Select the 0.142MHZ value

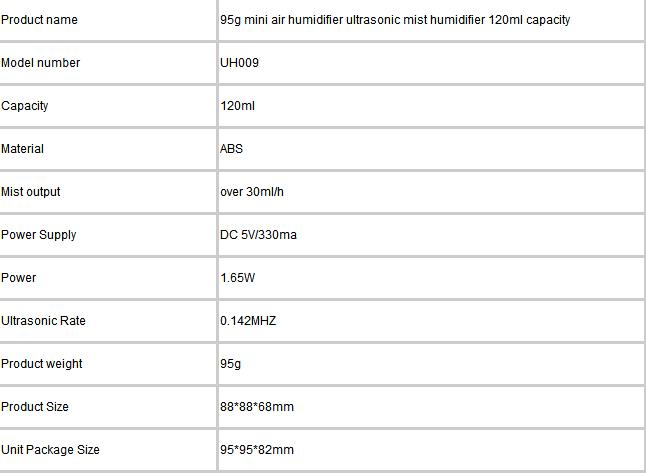point(248,321)
